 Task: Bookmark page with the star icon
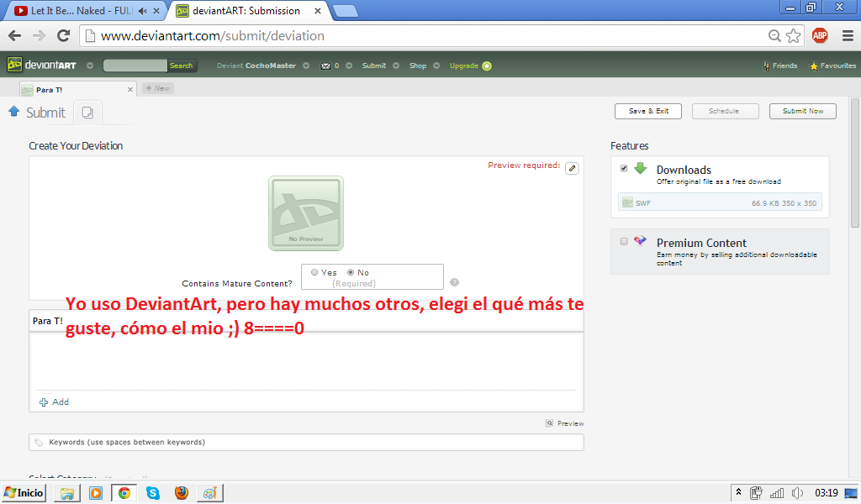pos(794,36)
